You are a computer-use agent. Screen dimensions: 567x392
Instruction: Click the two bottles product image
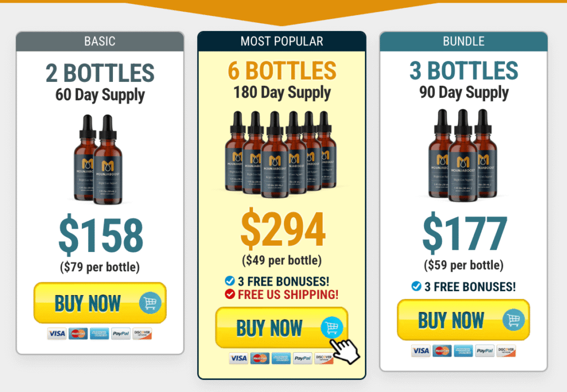(x=98, y=159)
